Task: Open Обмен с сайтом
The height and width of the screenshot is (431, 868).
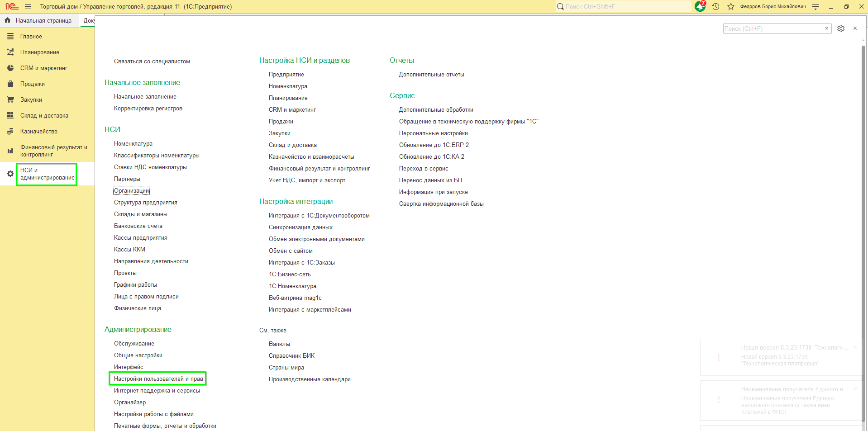Action: 291,251
